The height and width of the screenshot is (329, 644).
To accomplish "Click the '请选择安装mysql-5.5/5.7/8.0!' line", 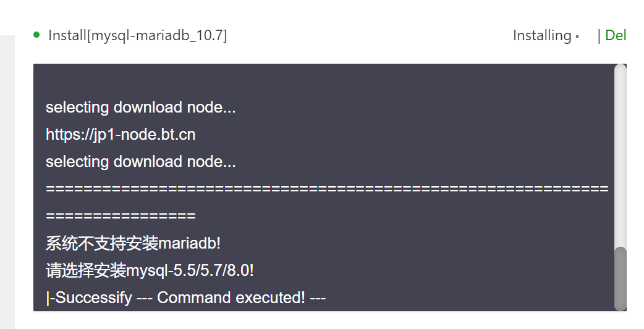I will tap(150, 270).
